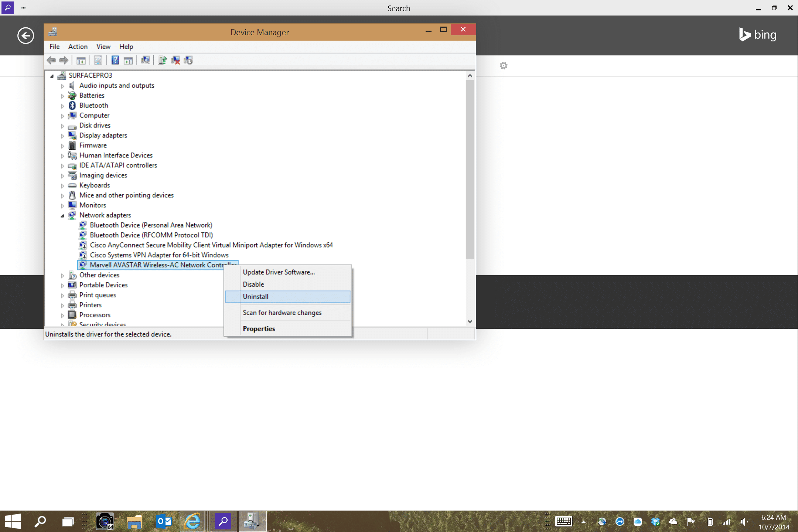Expand the Display adapters category
The width and height of the screenshot is (798, 532).
62,136
